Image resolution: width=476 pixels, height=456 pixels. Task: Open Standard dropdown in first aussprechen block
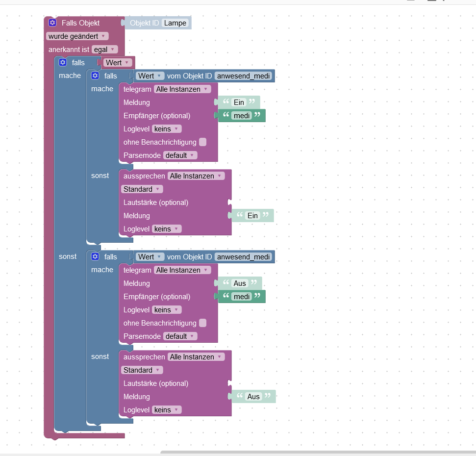click(142, 189)
